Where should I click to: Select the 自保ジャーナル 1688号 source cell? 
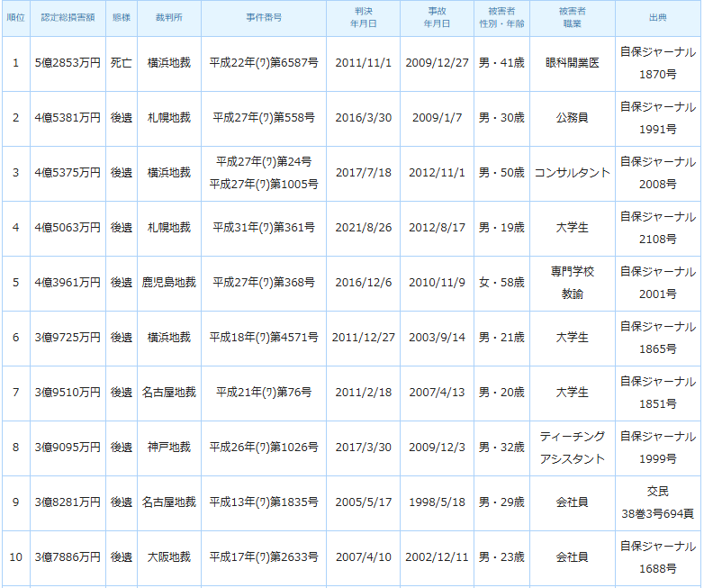coord(657,557)
